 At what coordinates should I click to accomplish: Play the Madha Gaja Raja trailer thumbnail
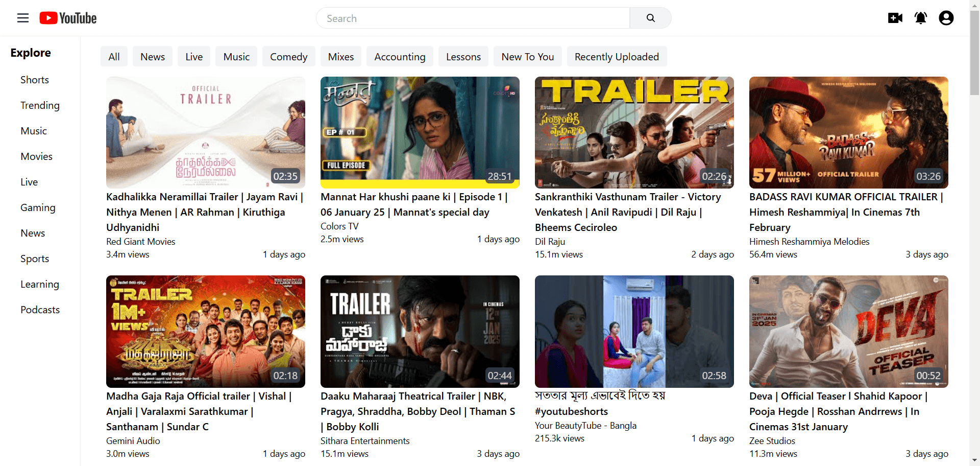pyautogui.click(x=206, y=332)
